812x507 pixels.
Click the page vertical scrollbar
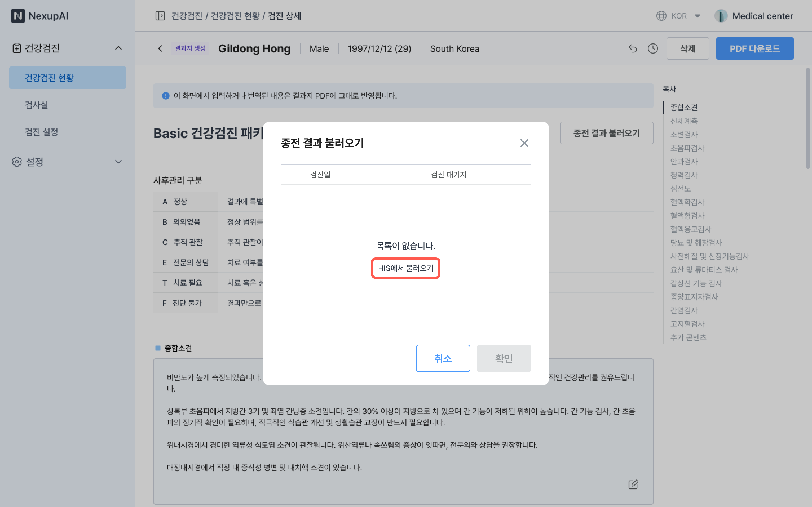click(808, 119)
